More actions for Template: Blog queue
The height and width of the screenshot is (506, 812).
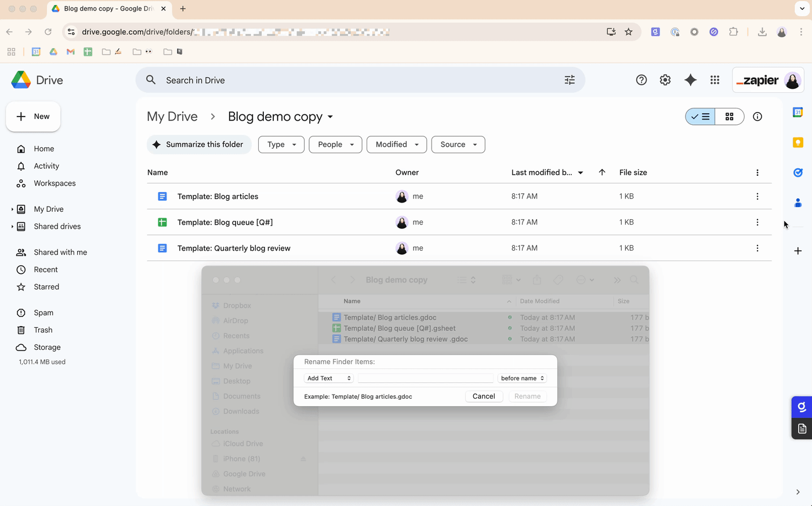pos(757,222)
